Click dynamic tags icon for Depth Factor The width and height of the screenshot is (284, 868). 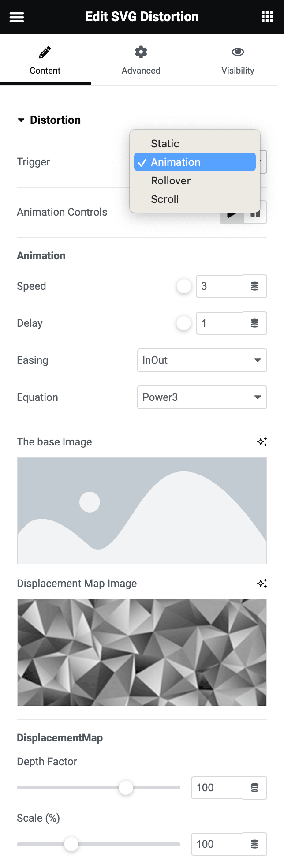255,788
